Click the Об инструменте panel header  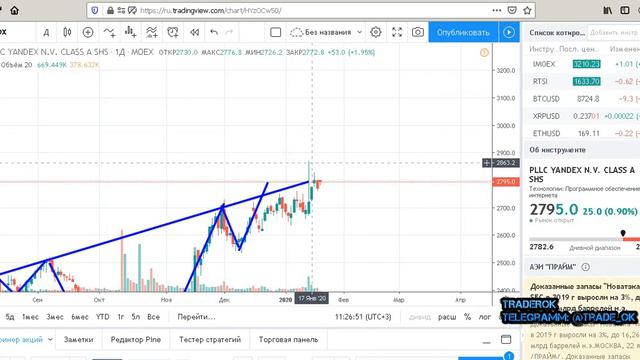[558, 150]
